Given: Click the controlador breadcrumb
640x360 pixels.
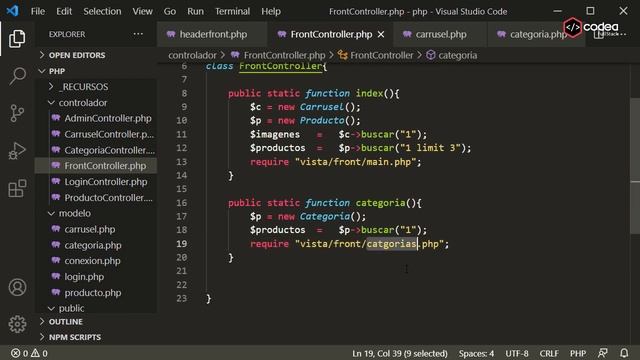Looking at the screenshot, I should coord(192,55).
